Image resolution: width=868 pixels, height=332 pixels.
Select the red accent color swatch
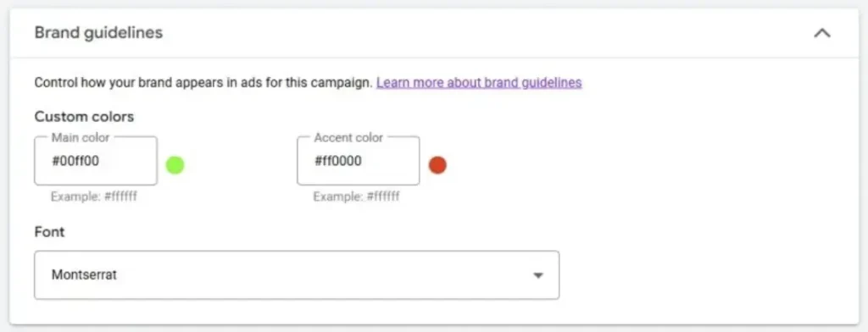437,165
